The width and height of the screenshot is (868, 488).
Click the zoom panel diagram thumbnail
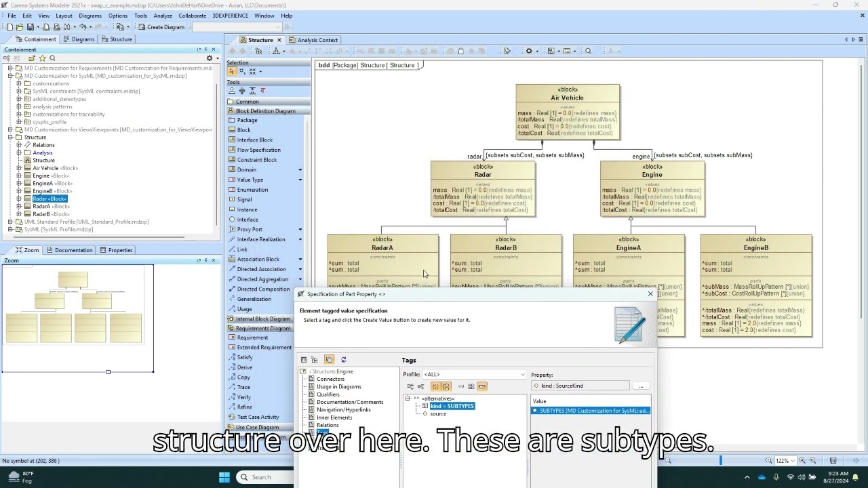77,319
